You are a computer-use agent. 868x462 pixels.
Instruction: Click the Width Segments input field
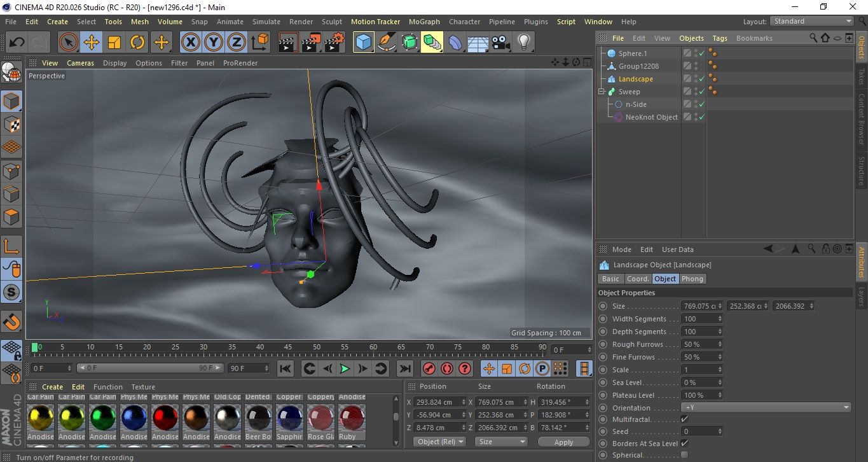click(x=702, y=319)
